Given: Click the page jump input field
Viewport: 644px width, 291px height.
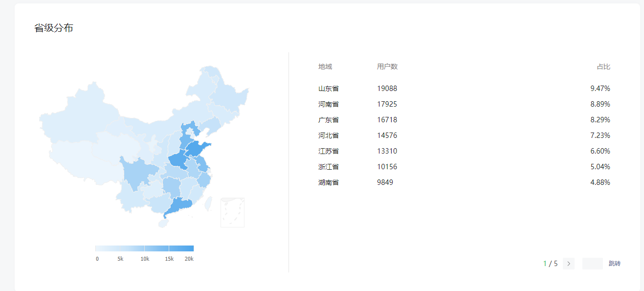Looking at the screenshot, I should (x=592, y=264).
